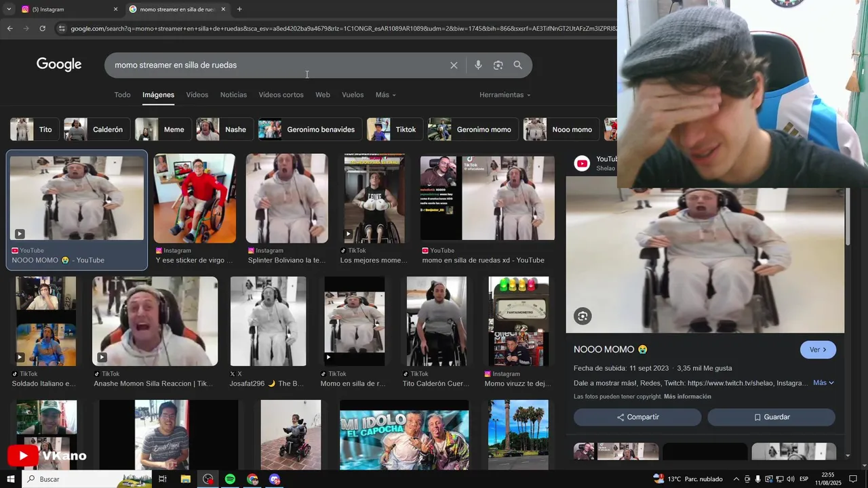Open File Explorer from the taskbar
Viewport: 868px width, 488px height.
(185, 479)
